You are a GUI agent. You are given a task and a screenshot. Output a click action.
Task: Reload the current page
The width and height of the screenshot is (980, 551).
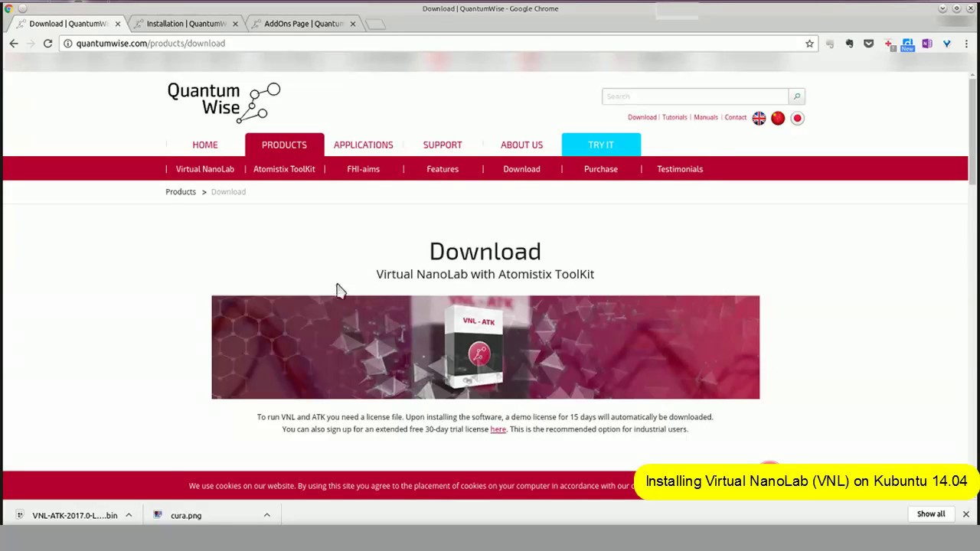[x=47, y=44]
